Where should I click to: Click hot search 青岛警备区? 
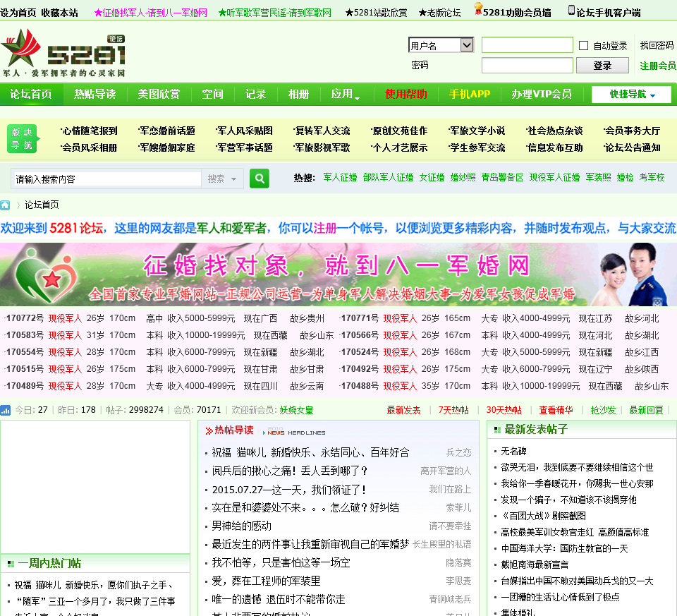pos(503,178)
